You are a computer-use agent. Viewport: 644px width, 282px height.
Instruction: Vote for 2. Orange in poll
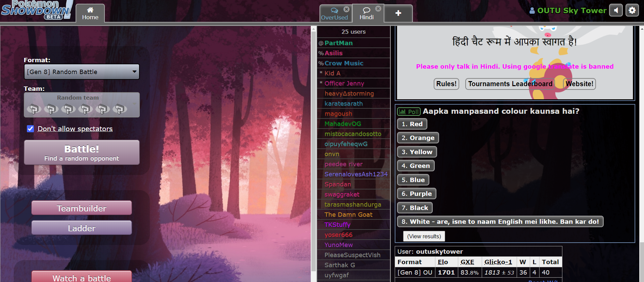click(418, 138)
